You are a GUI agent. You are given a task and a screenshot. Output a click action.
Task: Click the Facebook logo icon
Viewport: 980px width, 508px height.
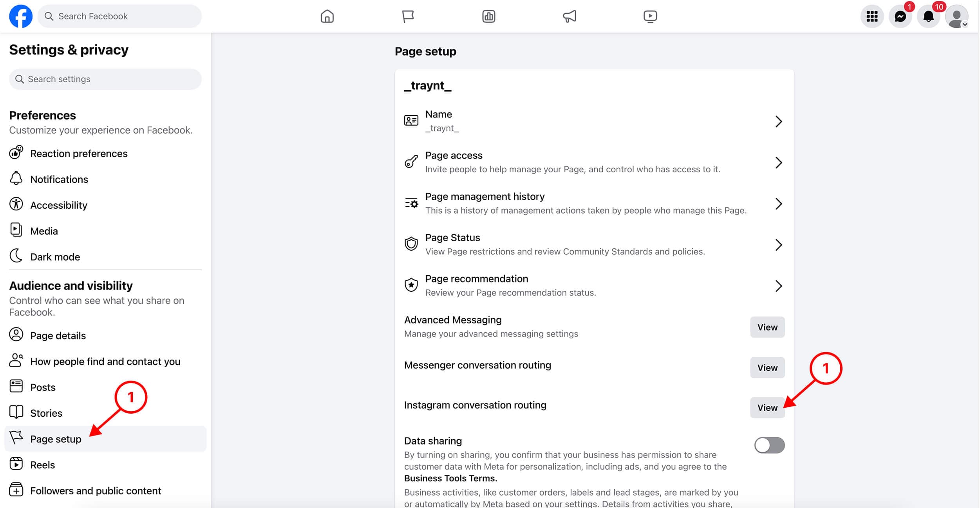21,16
